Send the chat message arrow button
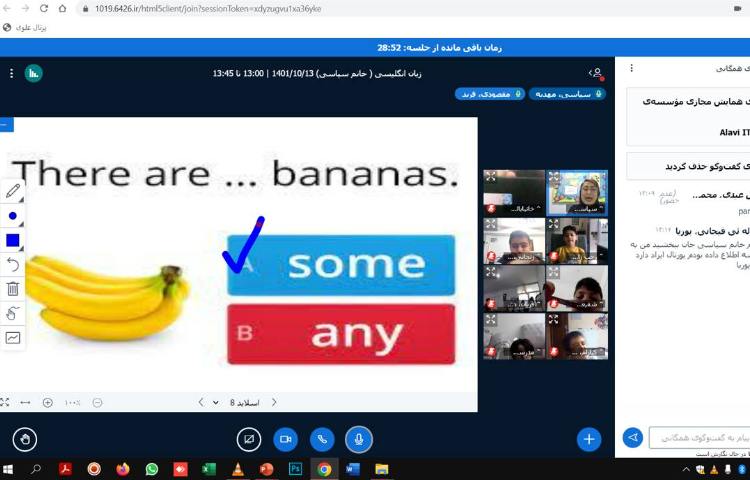Screen dimensions: 750x480 click(x=632, y=438)
